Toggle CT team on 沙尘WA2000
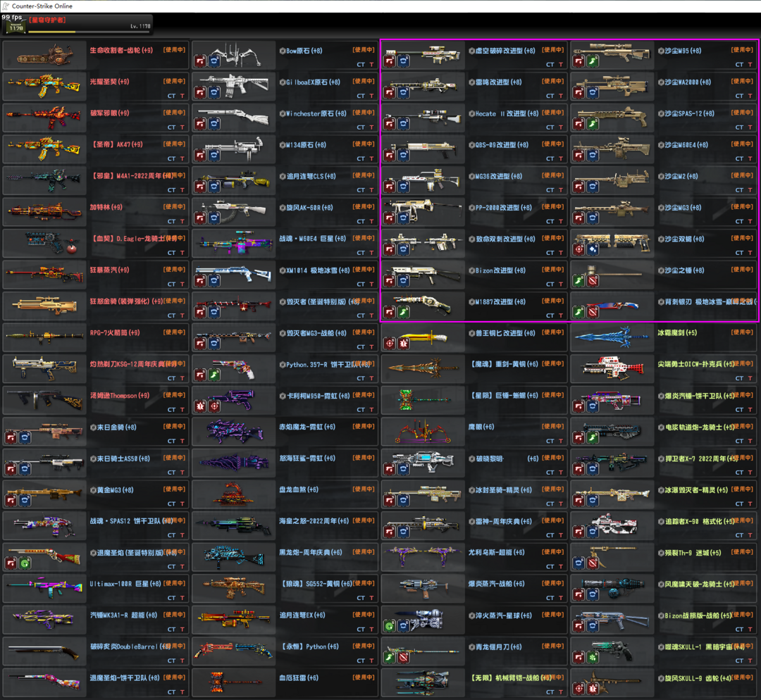Image resolution: width=761 pixels, height=700 pixels. tap(739, 96)
